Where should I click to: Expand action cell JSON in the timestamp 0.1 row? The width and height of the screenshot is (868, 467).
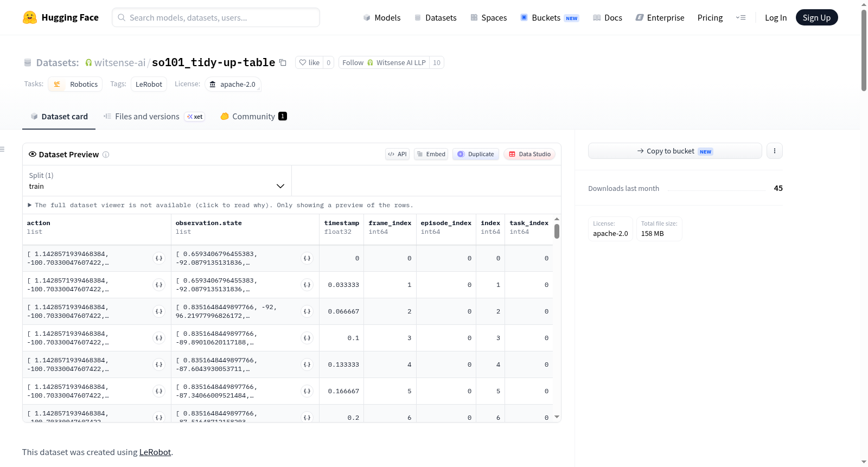point(159,338)
